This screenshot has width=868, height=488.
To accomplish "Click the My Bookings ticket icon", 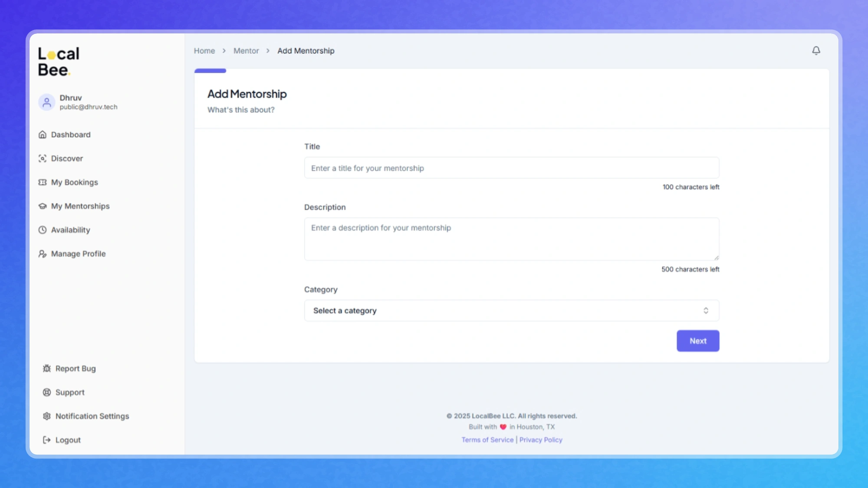I will 43,182.
